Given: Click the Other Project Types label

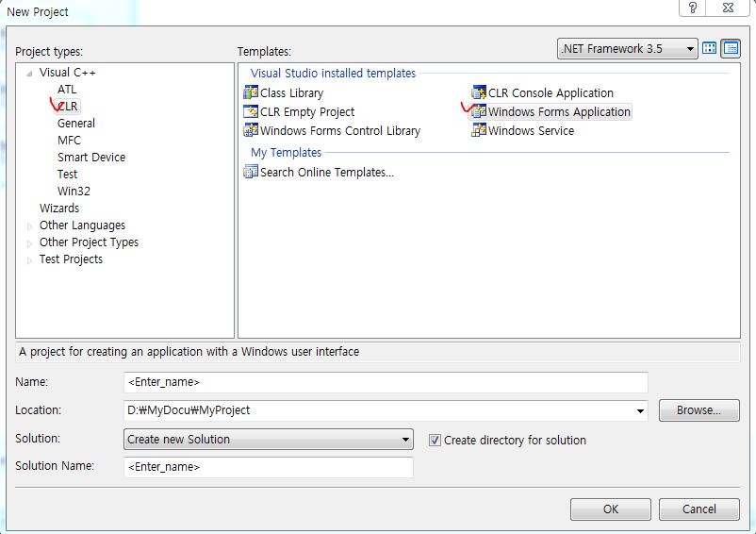Looking at the screenshot, I should (89, 242).
